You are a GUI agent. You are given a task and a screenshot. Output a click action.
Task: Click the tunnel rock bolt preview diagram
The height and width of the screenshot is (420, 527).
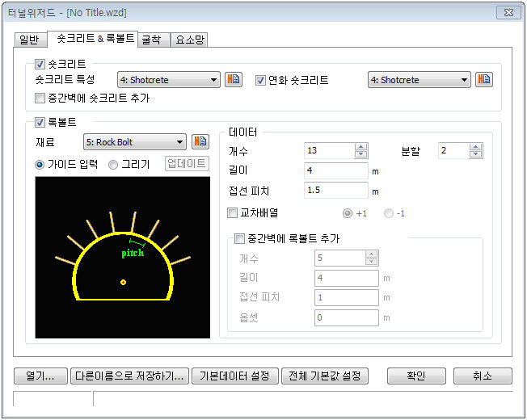click(x=123, y=258)
